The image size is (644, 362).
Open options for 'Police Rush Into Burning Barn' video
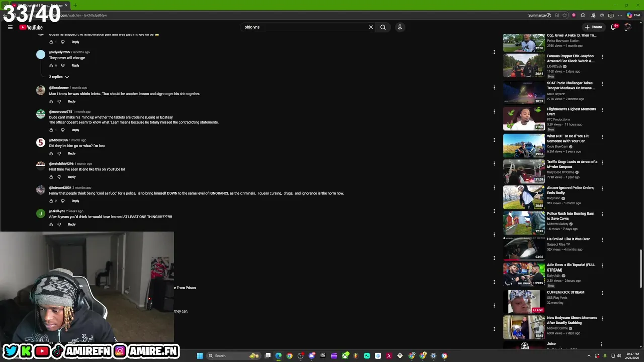pos(602,214)
